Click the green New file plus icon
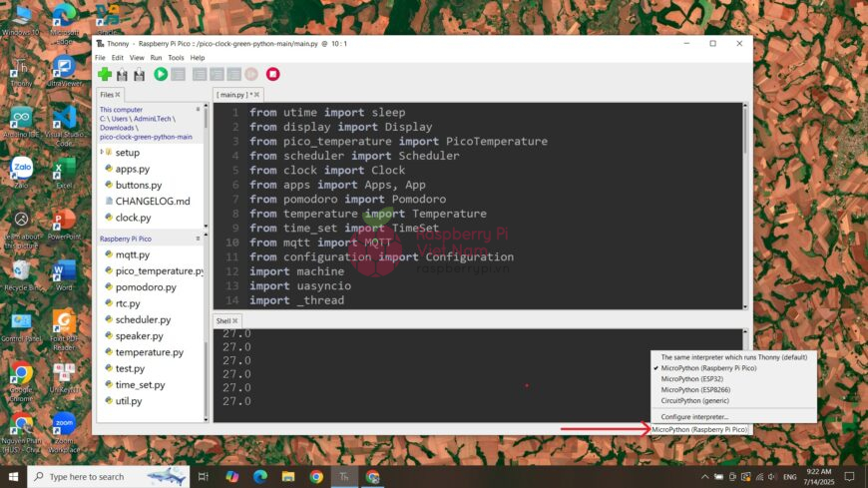Image resolution: width=868 pixels, height=488 pixels. [x=105, y=75]
